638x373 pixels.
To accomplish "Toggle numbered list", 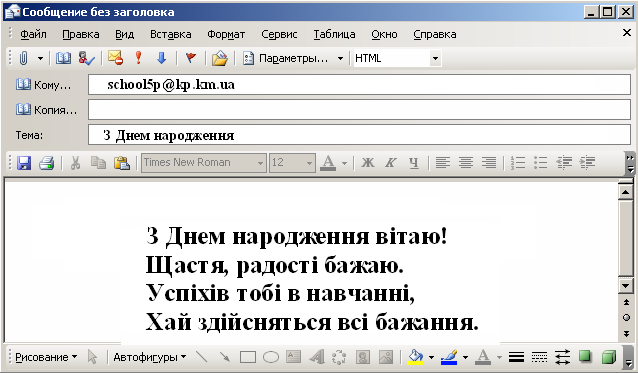I will click(518, 163).
